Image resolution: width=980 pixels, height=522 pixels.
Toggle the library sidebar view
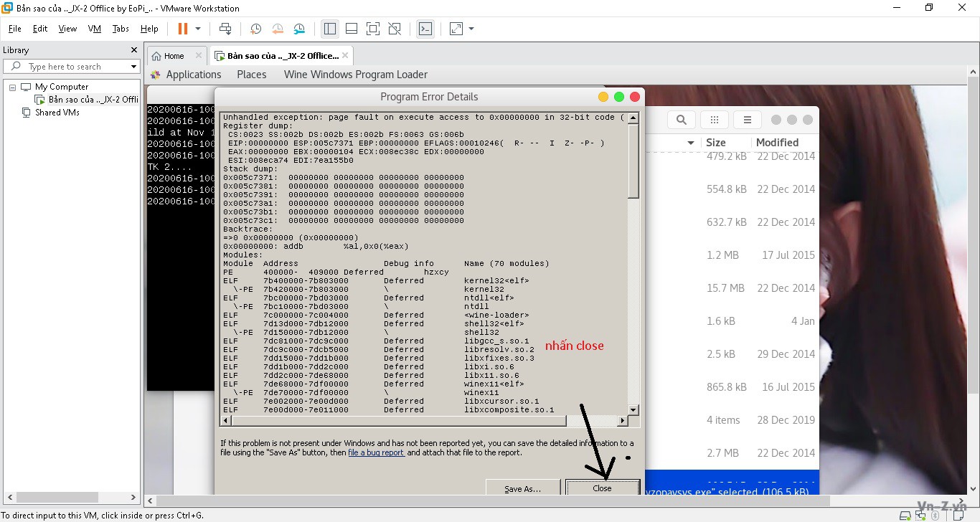point(330,29)
